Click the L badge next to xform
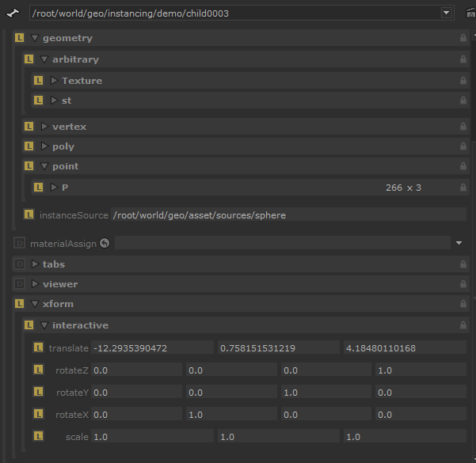 [x=20, y=304]
